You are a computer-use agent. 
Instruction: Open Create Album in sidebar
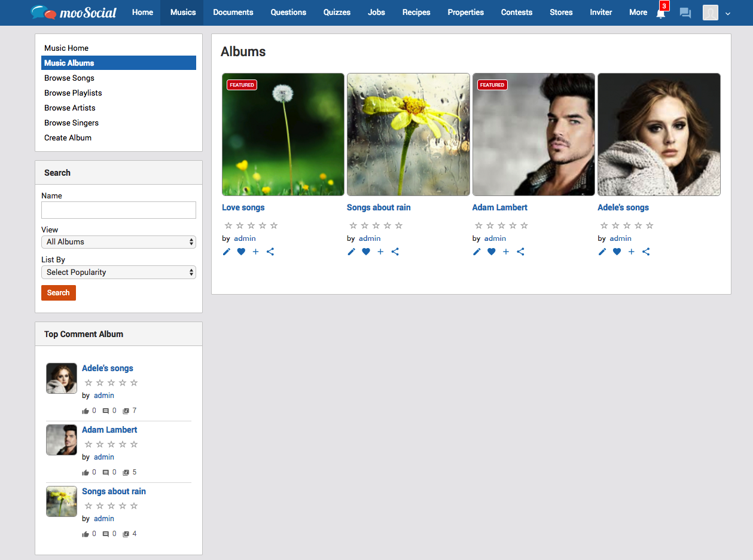pyautogui.click(x=68, y=138)
